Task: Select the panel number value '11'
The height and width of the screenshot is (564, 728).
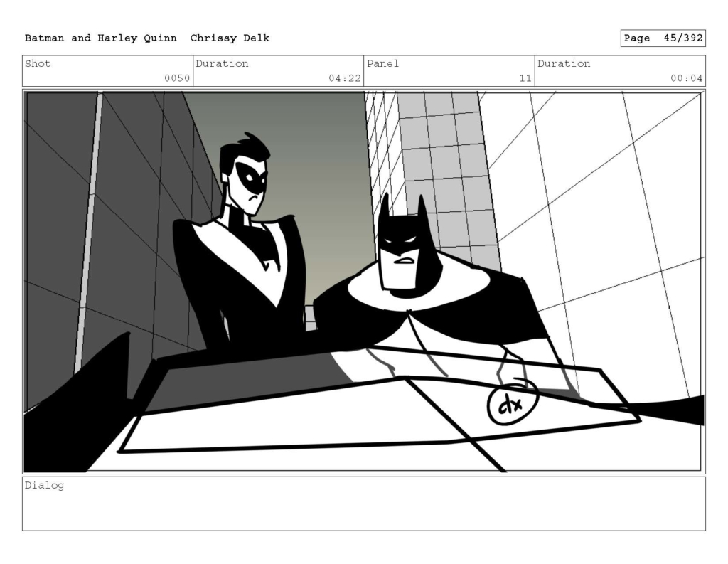Action: tap(525, 78)
